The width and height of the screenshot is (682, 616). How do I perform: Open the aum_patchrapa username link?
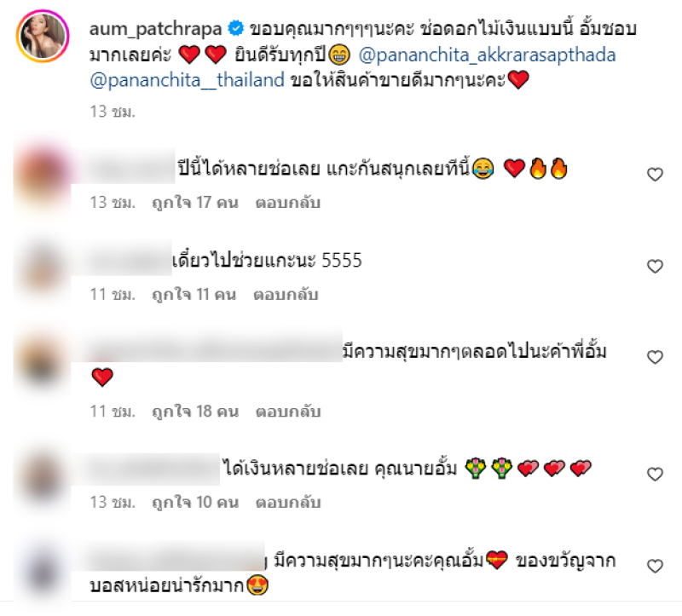click(x=155, y=29)
